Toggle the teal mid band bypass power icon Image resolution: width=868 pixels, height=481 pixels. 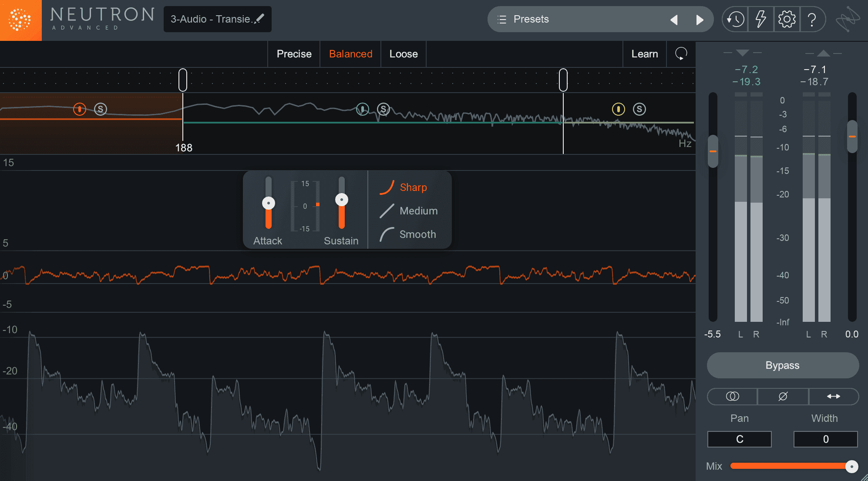(363, 109)
